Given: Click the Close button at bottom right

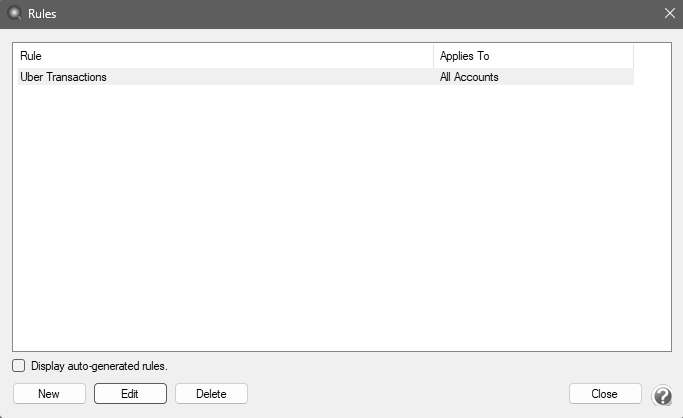Looking at the screenshot, I should click(x=605, y=394).
